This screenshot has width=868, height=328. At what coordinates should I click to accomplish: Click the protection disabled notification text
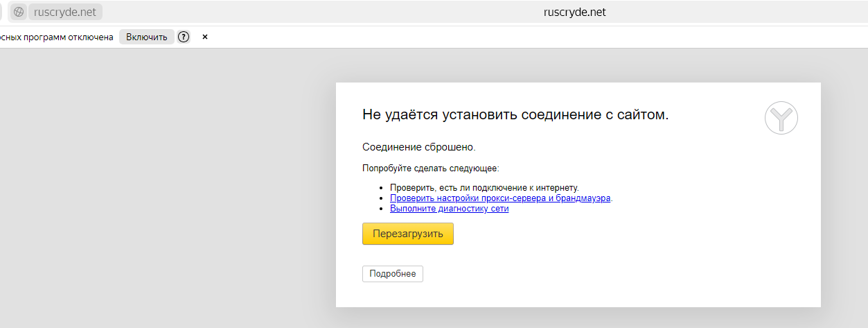(x=57, y=37)
